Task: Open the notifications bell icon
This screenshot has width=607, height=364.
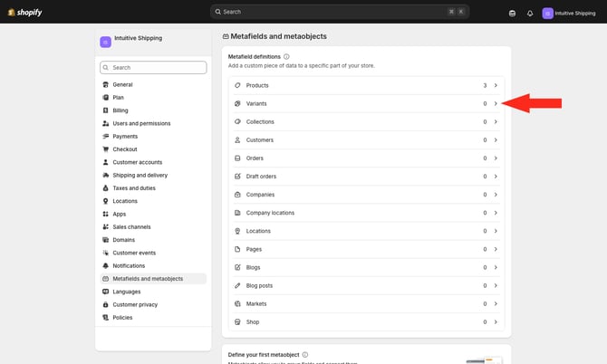Action: pyautogui.click(x=530, y=14)
